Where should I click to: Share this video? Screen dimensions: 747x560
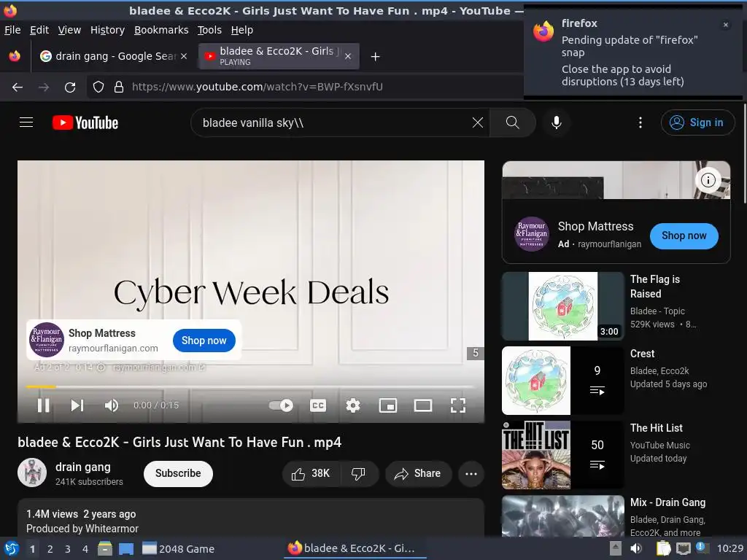(418, 473)
